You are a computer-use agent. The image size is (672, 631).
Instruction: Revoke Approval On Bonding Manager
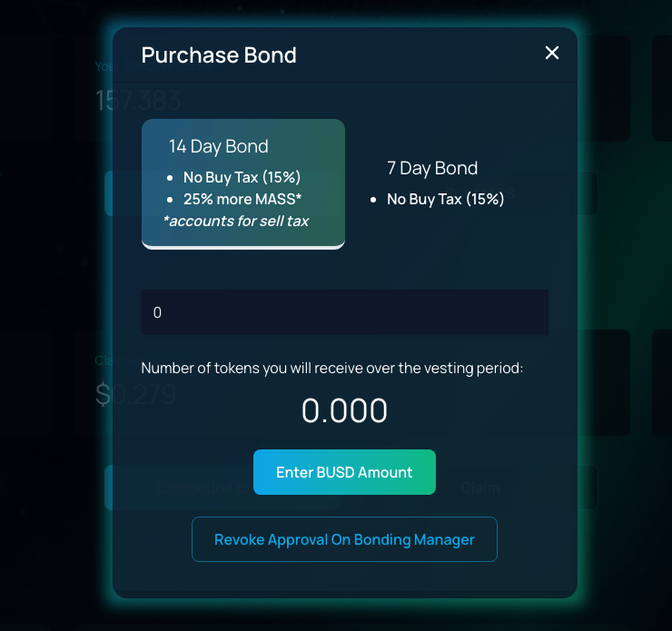(344, 539)
